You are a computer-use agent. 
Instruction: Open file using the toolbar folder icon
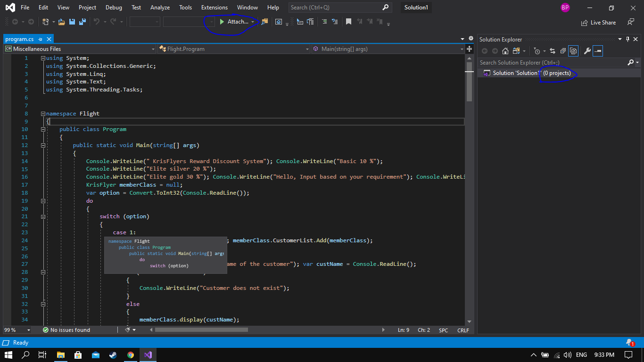coord(61,22)
